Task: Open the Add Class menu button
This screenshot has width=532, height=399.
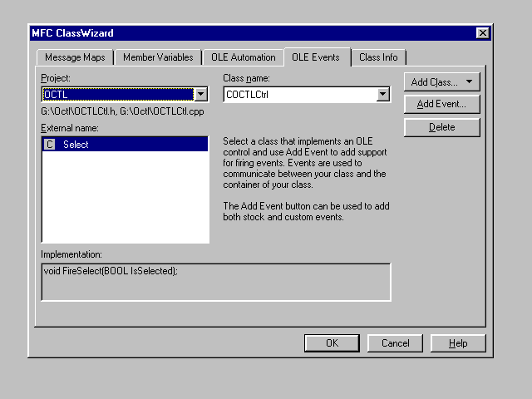Action: point(441,82)
